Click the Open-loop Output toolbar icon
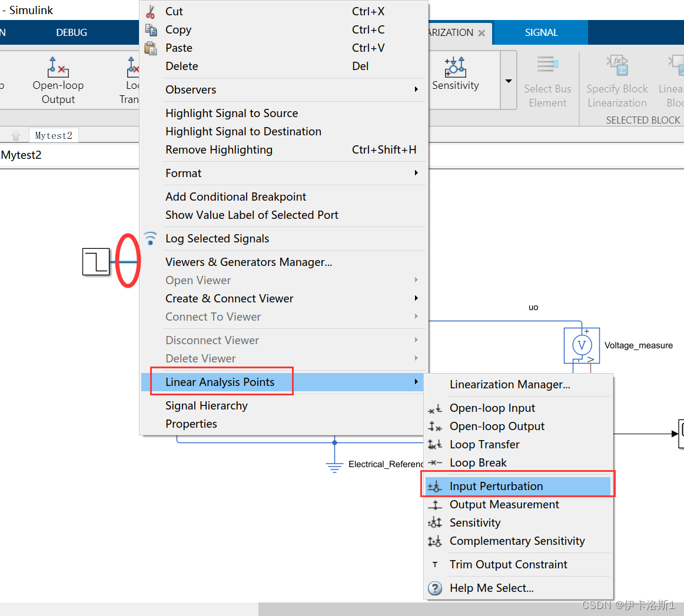 click(58, 66)
